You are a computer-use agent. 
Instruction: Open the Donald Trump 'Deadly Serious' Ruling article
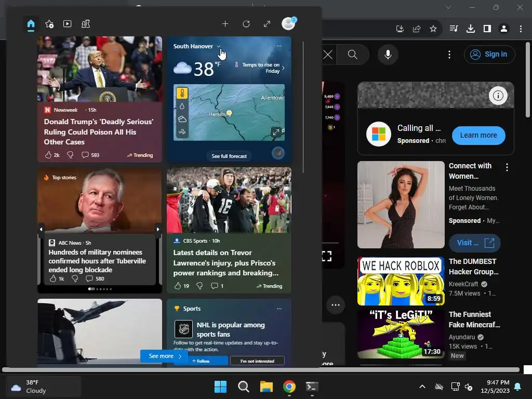click(x=99, y=131)
